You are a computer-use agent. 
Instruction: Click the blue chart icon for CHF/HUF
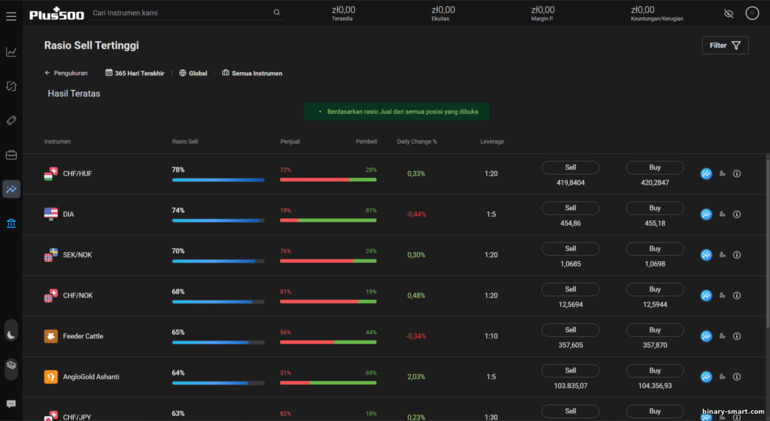(706, 173)
